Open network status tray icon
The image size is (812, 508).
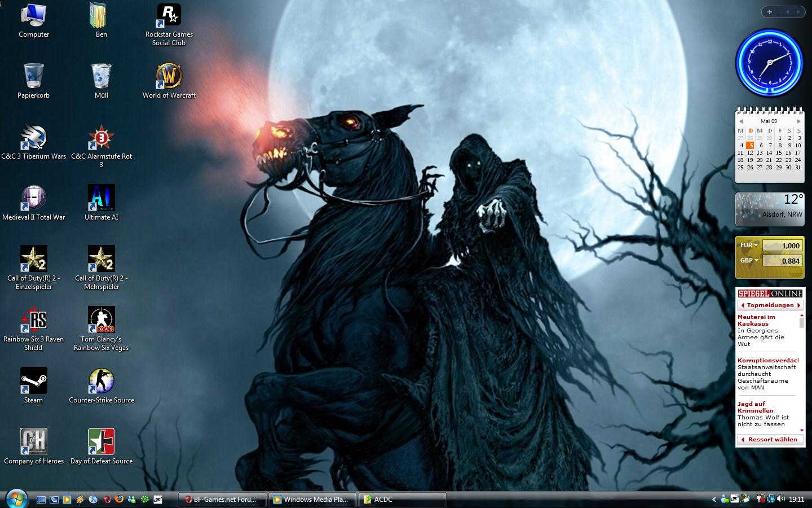(771, 499)
